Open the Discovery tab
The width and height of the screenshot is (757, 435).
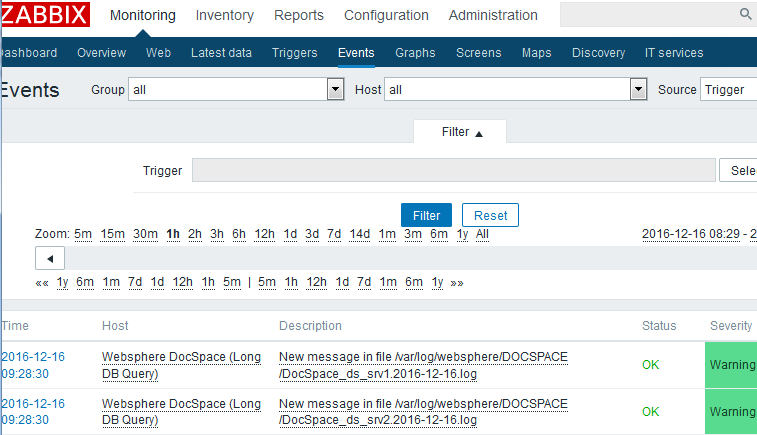coord(598,53)
